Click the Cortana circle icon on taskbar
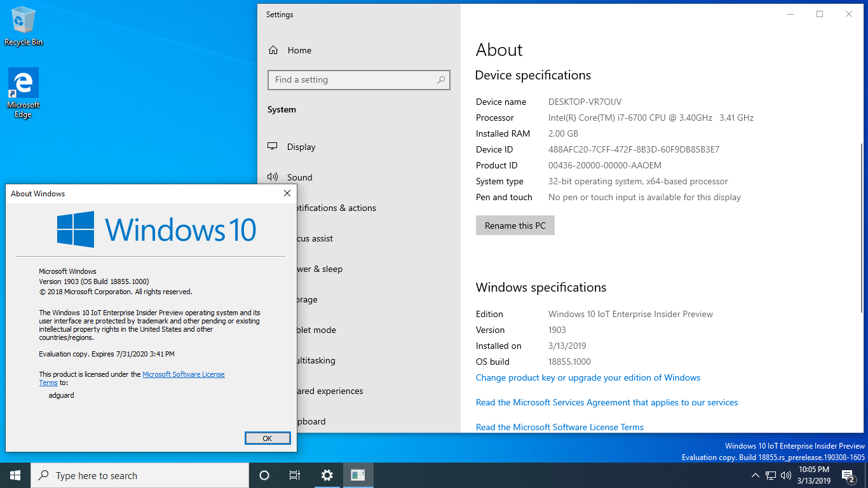 [x=264, y=475]
